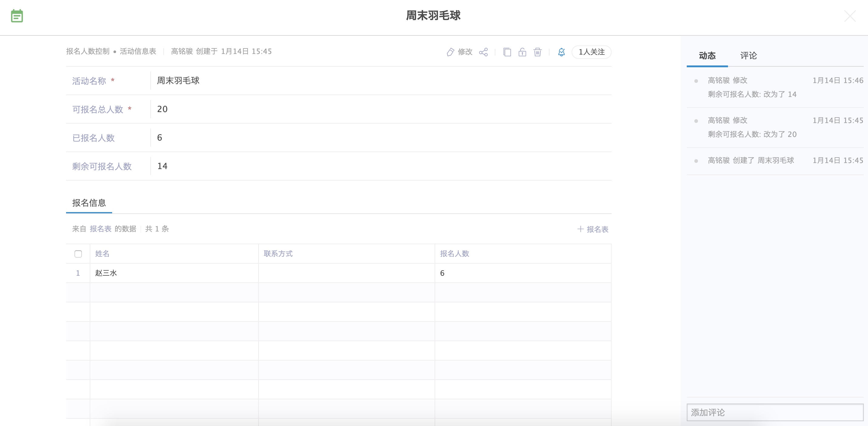Open the 1人关注 followers button
The image size is (868, 426).
point(591,52)
